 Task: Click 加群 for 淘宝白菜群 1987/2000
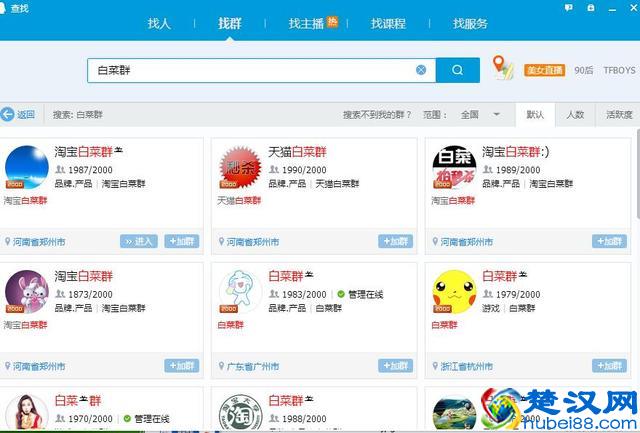point(182,241)
